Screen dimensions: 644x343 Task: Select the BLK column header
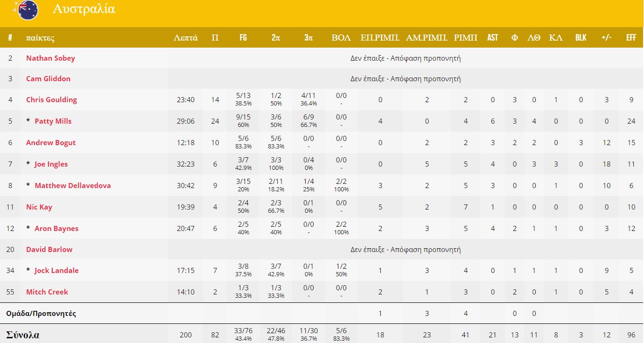point(581,38)
